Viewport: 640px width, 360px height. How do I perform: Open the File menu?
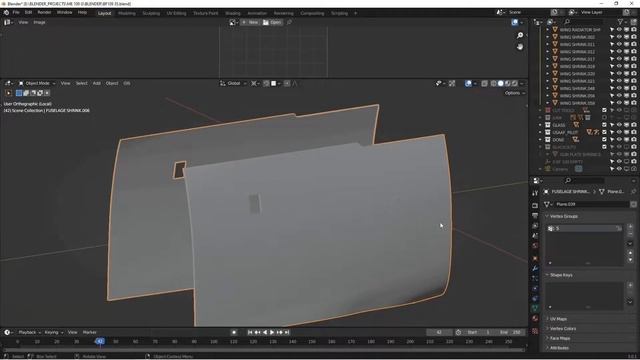16,13
